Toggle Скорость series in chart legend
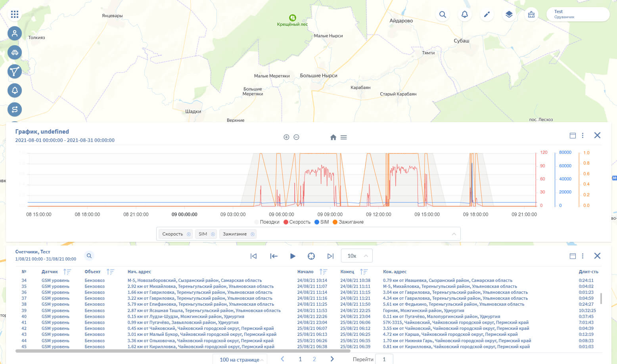The width and height of the screenshot is (617, 364). click(x=297, y=222)
